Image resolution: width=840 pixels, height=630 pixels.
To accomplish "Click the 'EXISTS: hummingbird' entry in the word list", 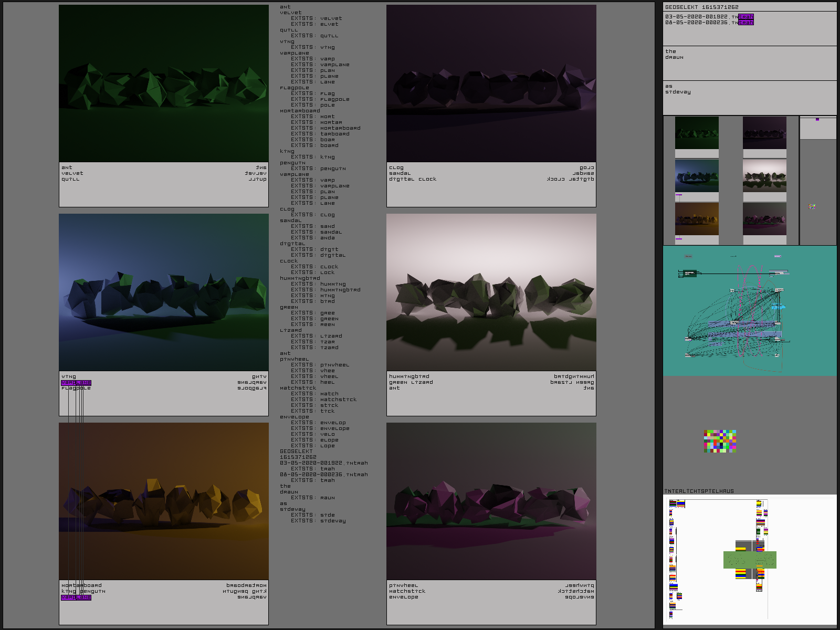I will 326,290.
